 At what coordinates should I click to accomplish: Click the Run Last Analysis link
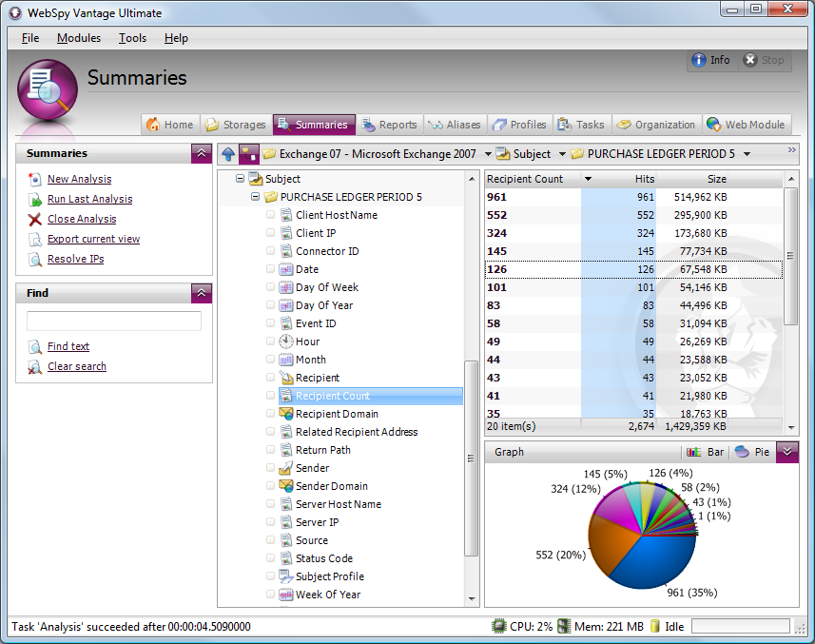pyautogui.click(x=90, y=199)
